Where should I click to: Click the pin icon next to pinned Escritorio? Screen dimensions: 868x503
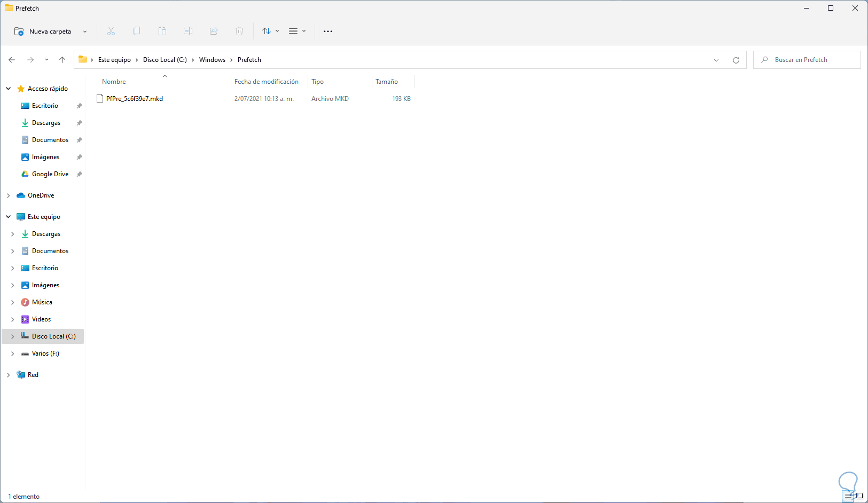pos(80,106)
